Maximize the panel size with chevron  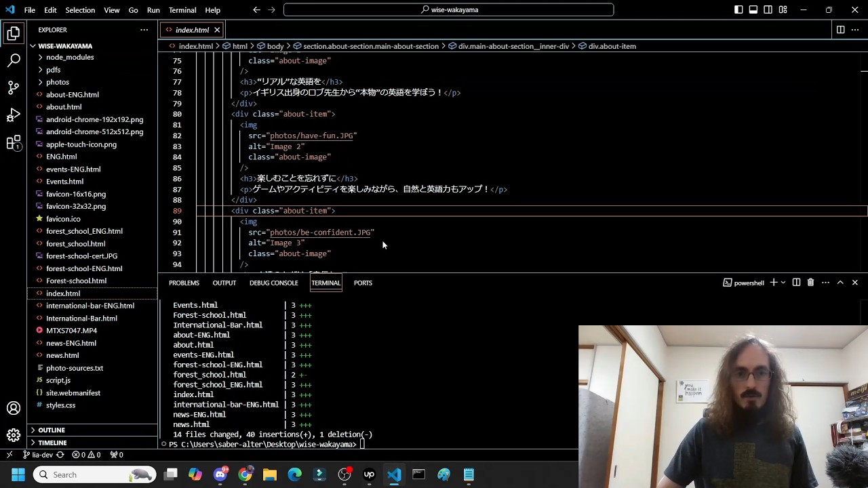(x=840, y=283)
